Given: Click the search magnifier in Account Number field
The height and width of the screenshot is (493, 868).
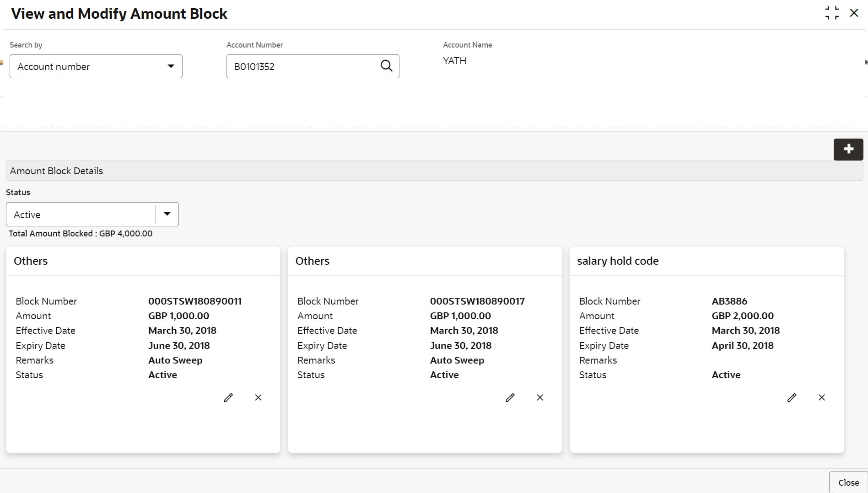Looking at the screenshot, I should [386, 66].
